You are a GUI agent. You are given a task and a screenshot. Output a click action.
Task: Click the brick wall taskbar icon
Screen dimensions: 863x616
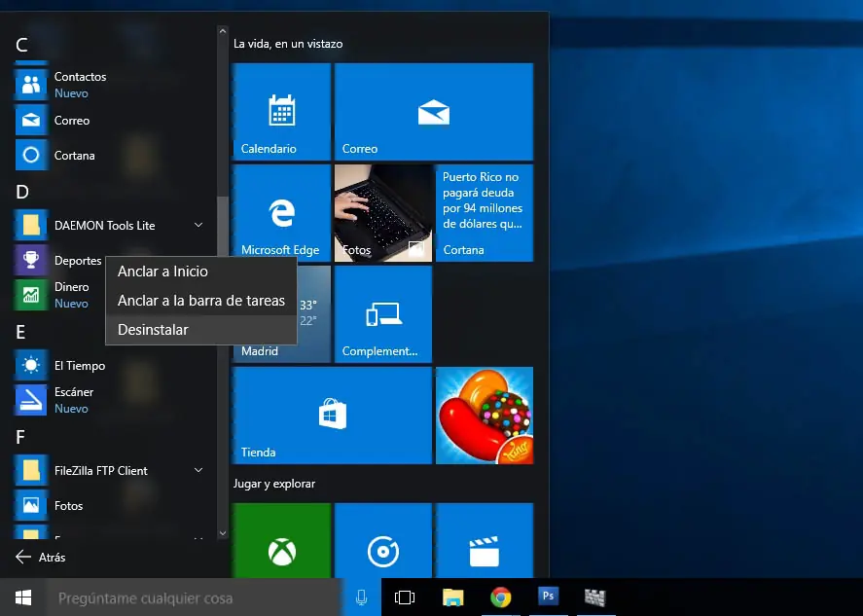point(595,598)
